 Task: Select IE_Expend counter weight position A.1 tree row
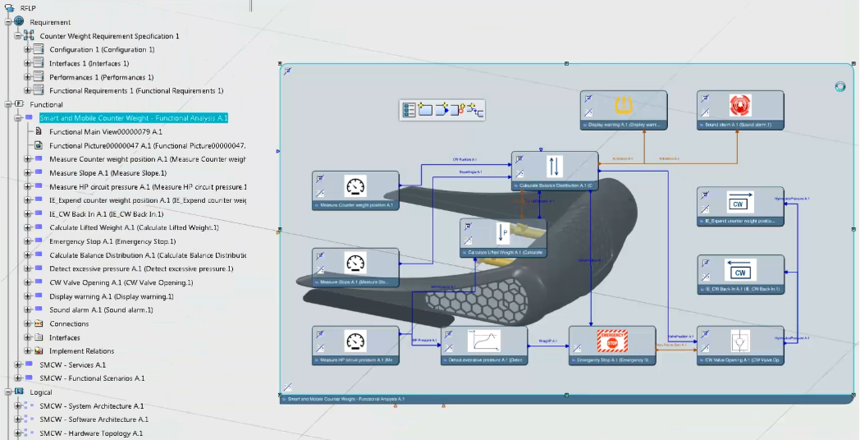pyautogui.click(x=148, y=200)
